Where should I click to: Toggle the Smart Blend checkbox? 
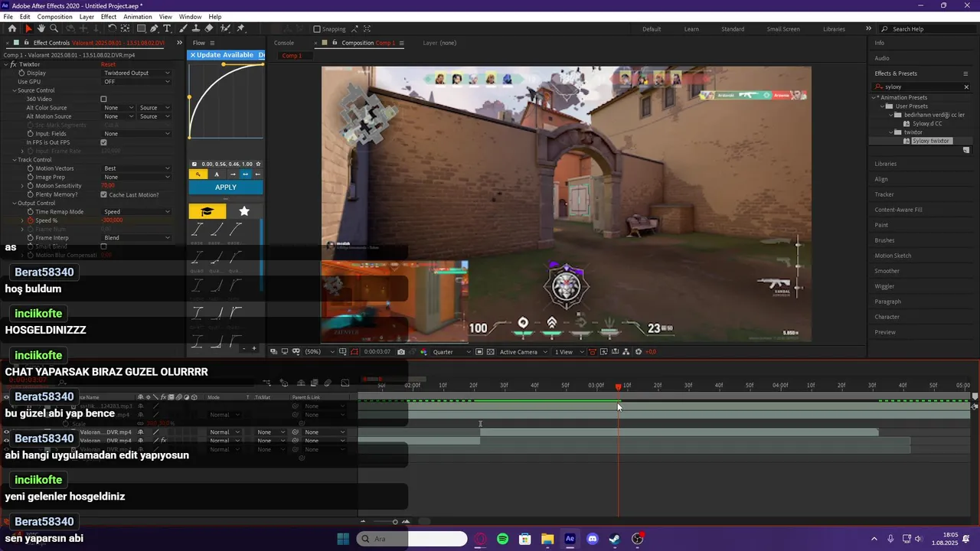click(x=103, y=246)
